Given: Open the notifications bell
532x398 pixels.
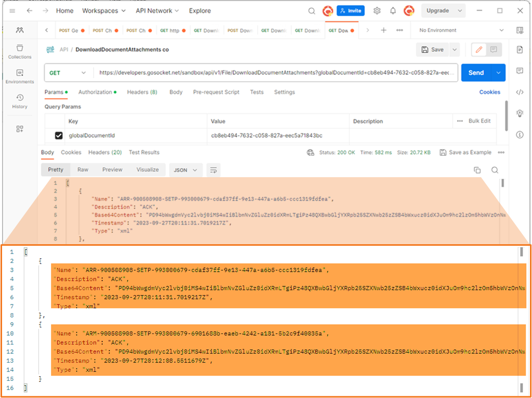Looking at the screenshot, I should [393, 11].
